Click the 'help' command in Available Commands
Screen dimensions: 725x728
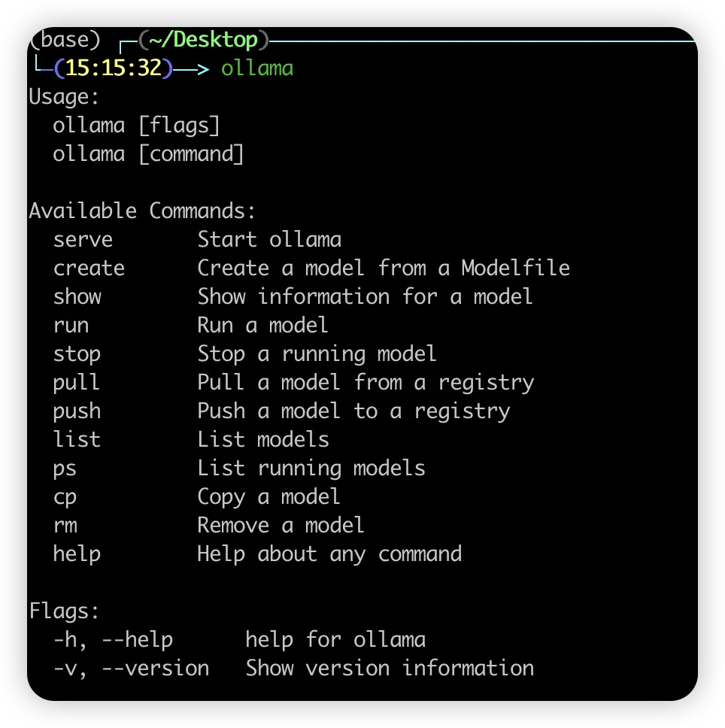(77, 554)
